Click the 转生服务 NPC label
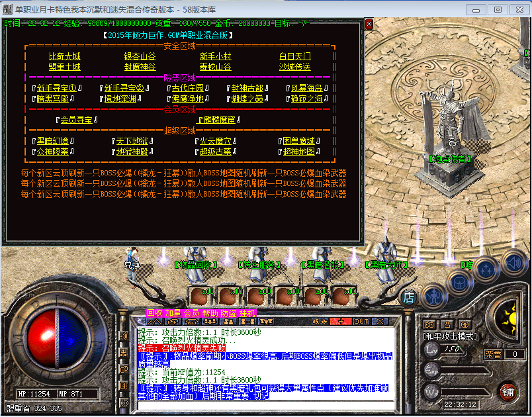Image resolution: width=532 pixels, height=417 pixels. [259, 264]
